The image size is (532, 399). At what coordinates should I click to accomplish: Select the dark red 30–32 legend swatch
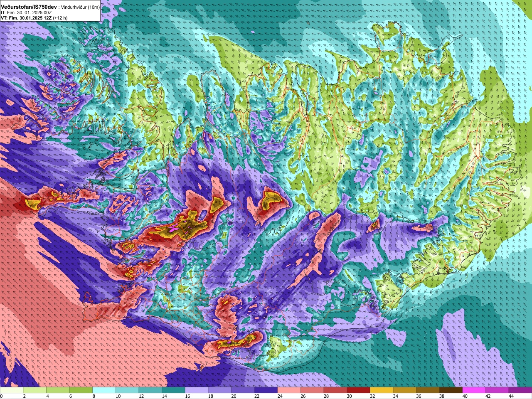[x=359, y=390]
